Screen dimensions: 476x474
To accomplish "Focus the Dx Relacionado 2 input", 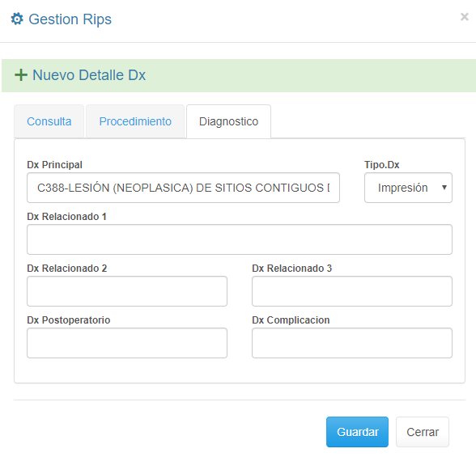I will tap(127, 291).
